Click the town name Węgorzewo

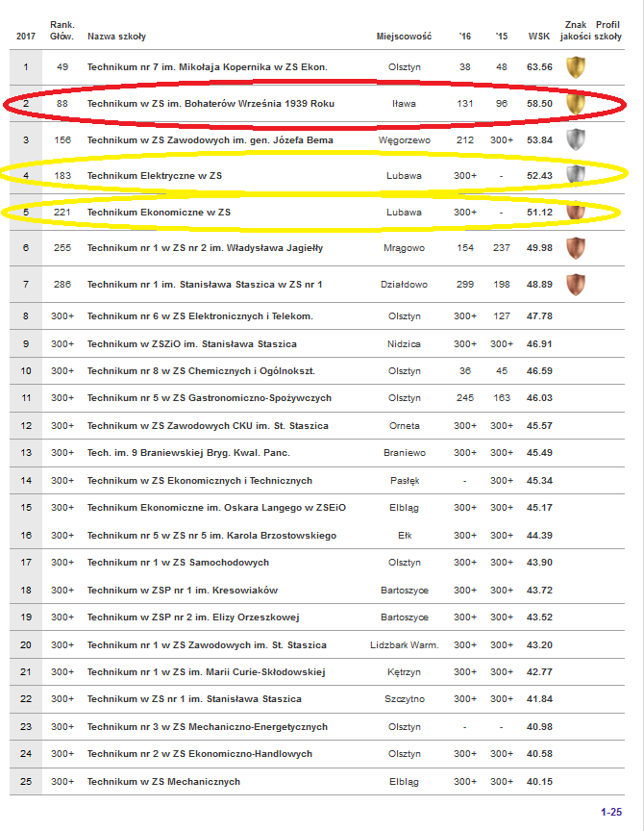[x=404, y=140]
